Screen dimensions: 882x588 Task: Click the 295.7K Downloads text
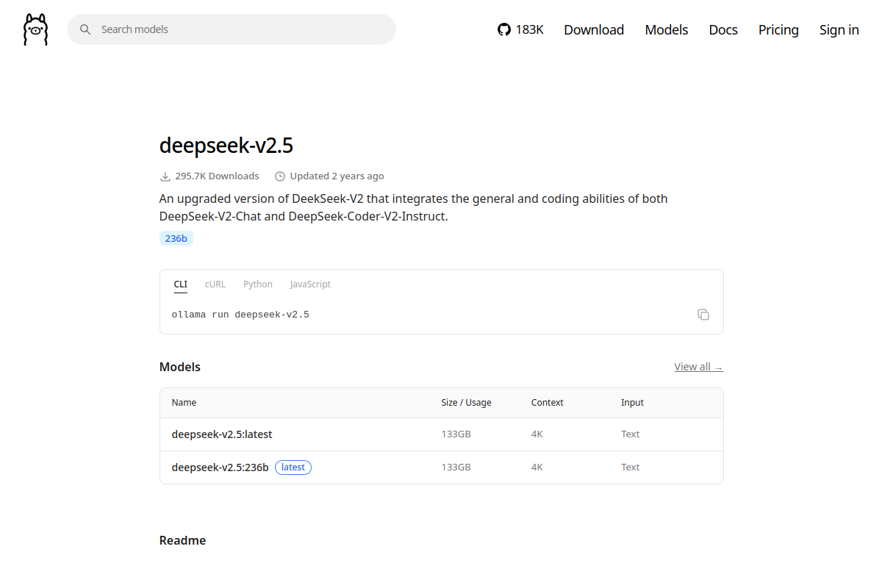(217, 176)
